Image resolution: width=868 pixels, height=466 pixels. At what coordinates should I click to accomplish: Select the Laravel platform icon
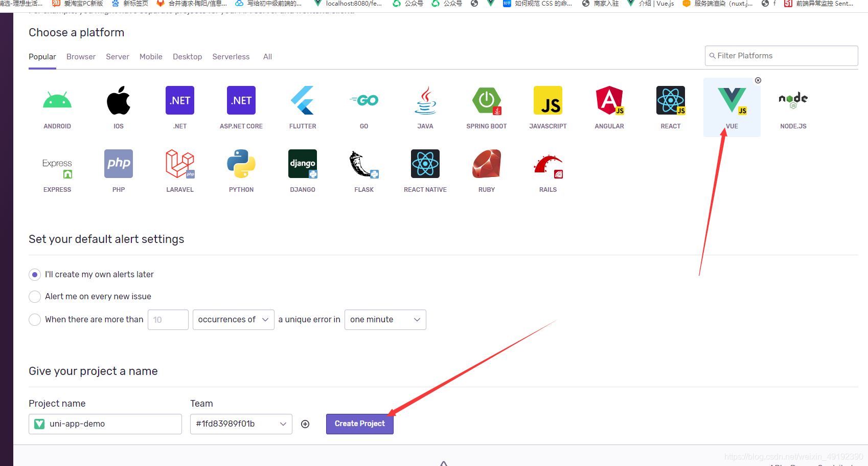(x=180, y=164)
